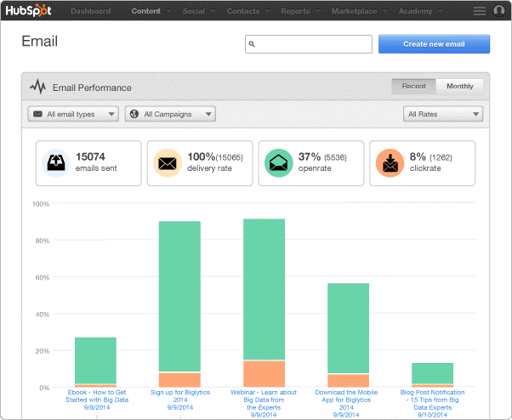Click the 15074 emails sent card

[88, 163]
